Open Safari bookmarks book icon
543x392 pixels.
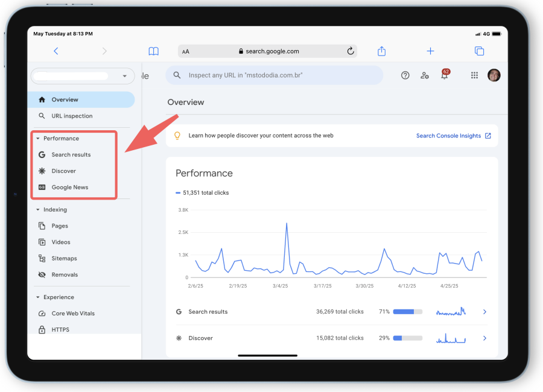(x=153, y=51)
